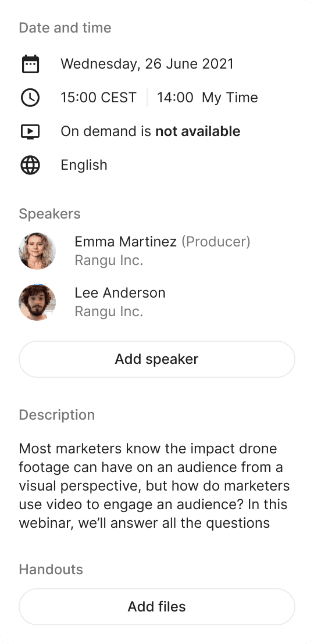Click the 'On demand is not available' text
This screenshot has height=644, width=314.
click(151, 131)
